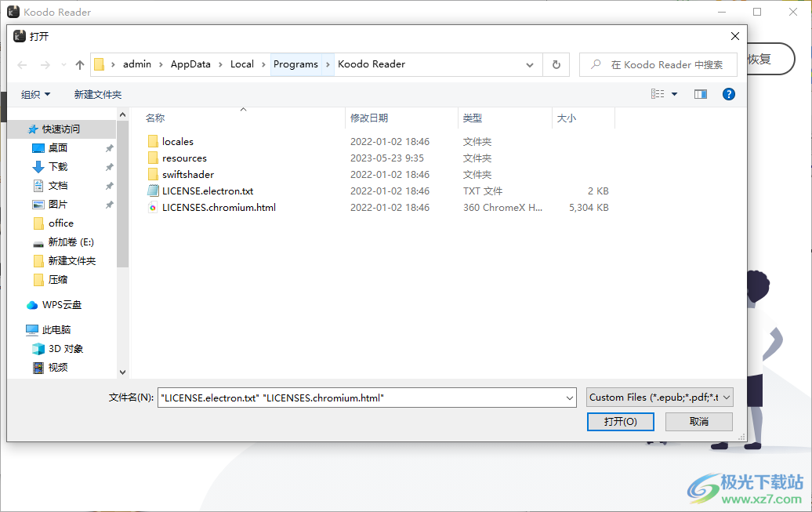Open the 组织 menu
This screenshot has width=812, height=512.
click(x=35, y=94)
